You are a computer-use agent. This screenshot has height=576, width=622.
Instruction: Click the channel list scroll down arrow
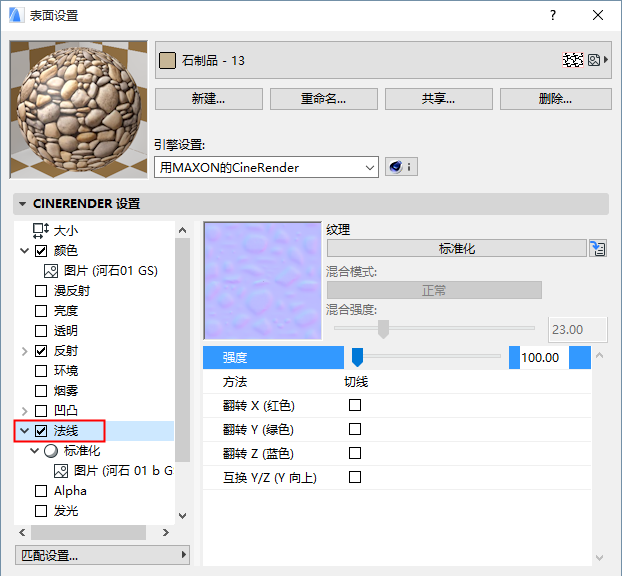[182, 516]
